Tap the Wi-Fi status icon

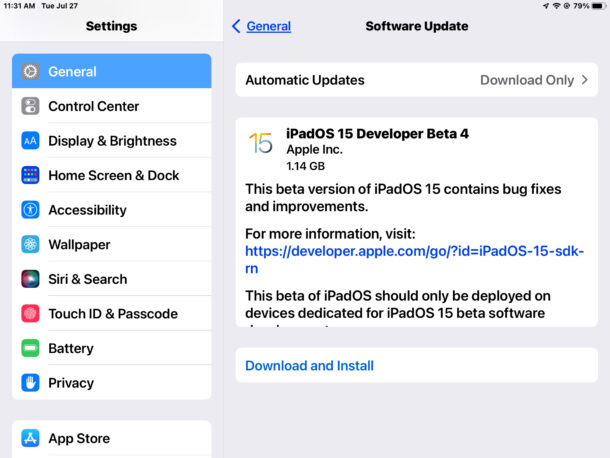(557, 6)
